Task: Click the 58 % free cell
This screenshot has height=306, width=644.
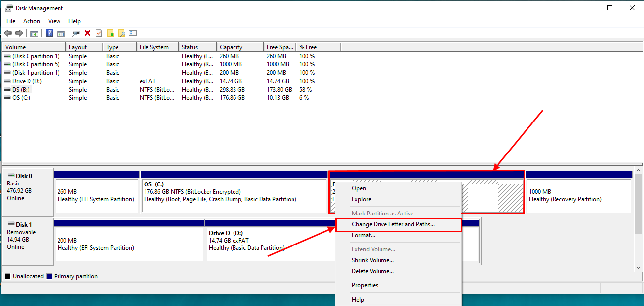Action: point(305,90)
